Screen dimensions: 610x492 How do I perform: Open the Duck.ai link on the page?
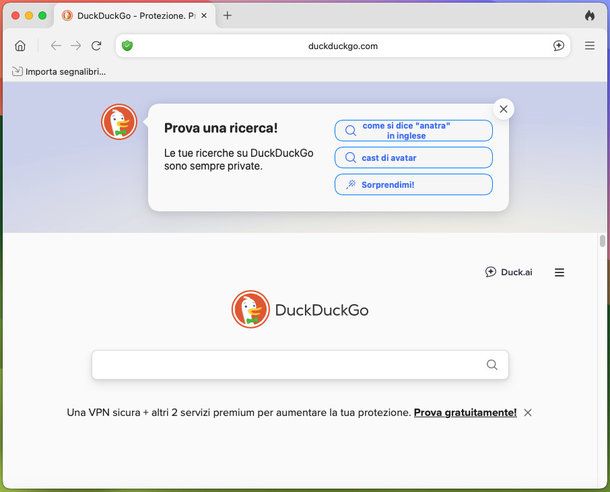coord(509,272)
